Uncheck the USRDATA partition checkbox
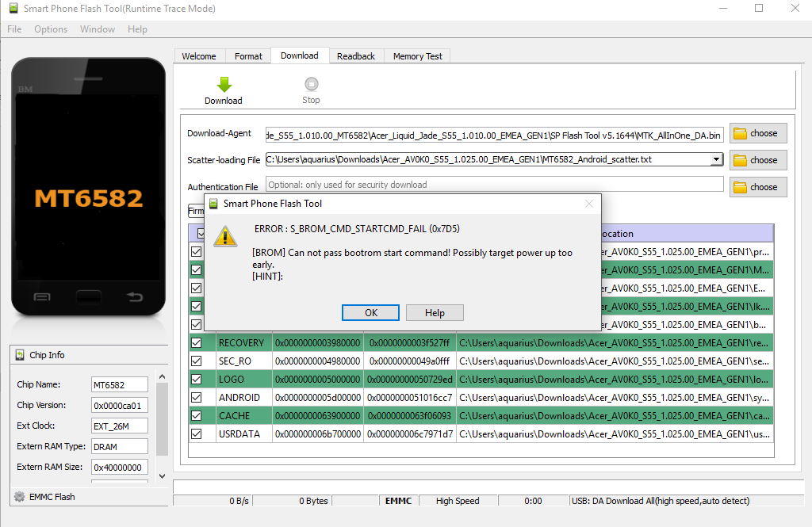The image size is (812, 527). point(197,433)
